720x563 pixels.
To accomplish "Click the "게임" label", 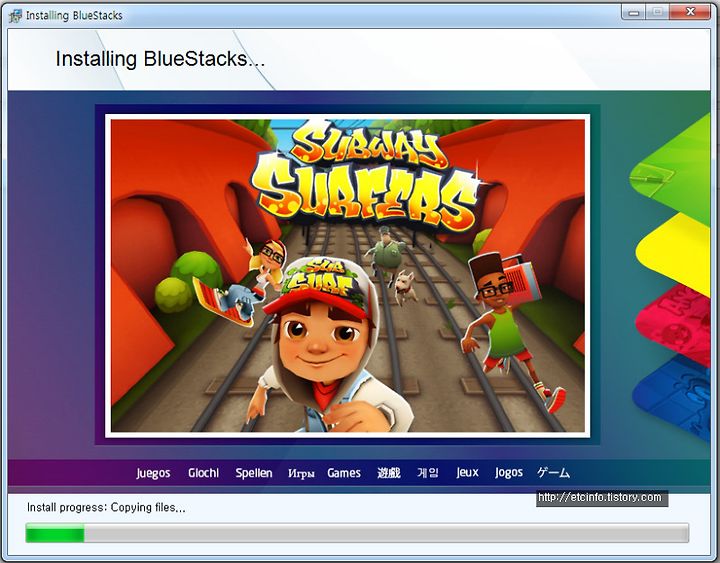I will click(428, 473).
